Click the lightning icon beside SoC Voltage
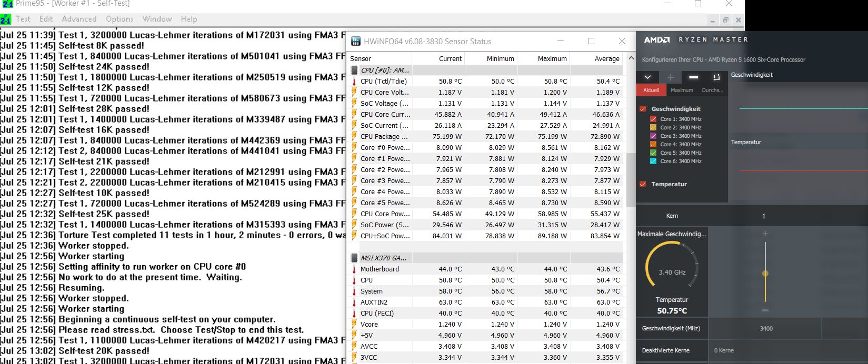 354,103
